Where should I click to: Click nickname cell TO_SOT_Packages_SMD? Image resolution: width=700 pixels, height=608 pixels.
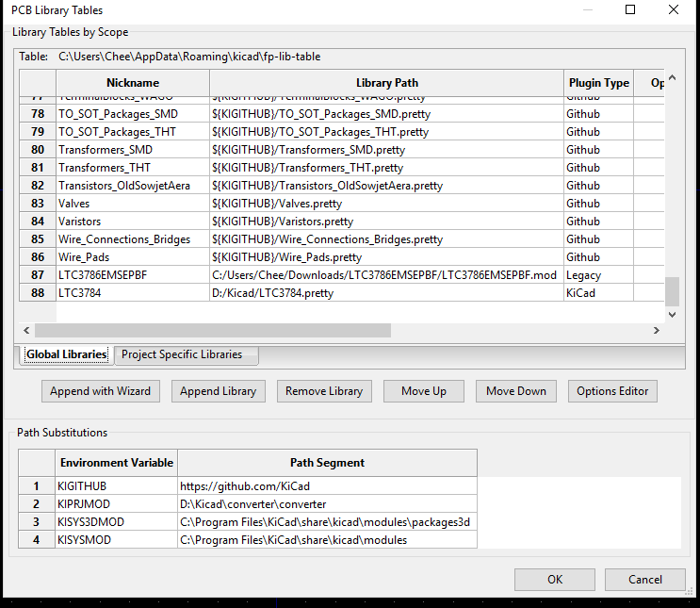point(133,114)
